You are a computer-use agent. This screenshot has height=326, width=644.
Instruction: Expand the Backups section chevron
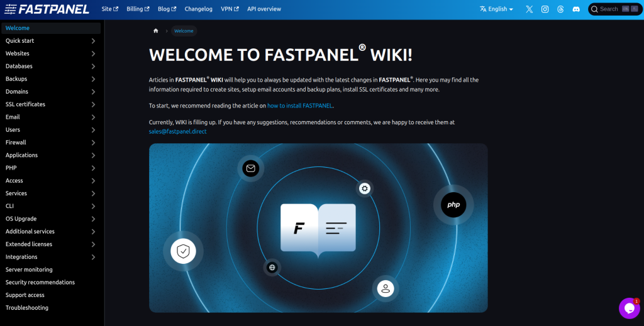93,79
